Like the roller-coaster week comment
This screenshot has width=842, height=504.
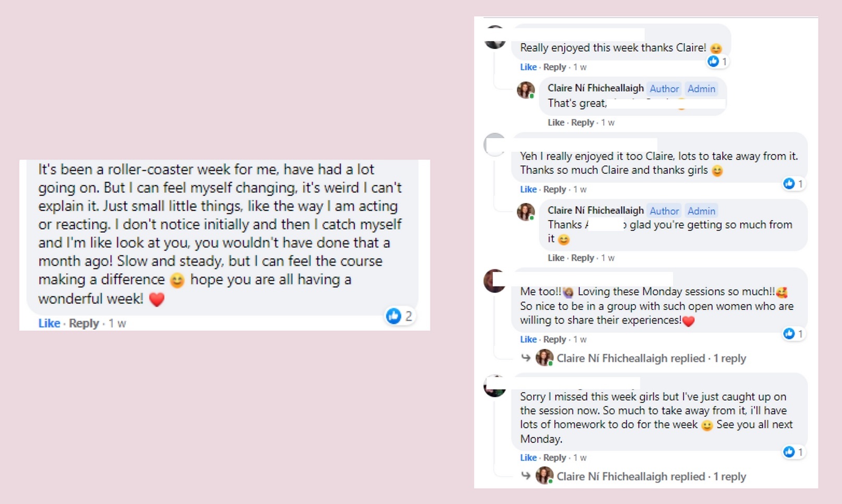click(49, 323)
